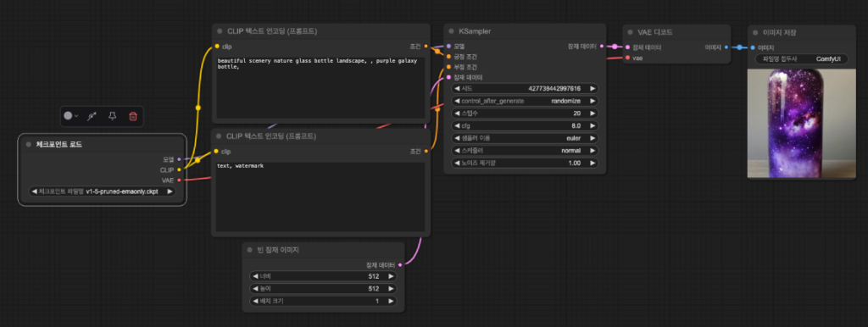Collapse the 빈 잠재 이미지 node via title dot

(x=250, y=250)
